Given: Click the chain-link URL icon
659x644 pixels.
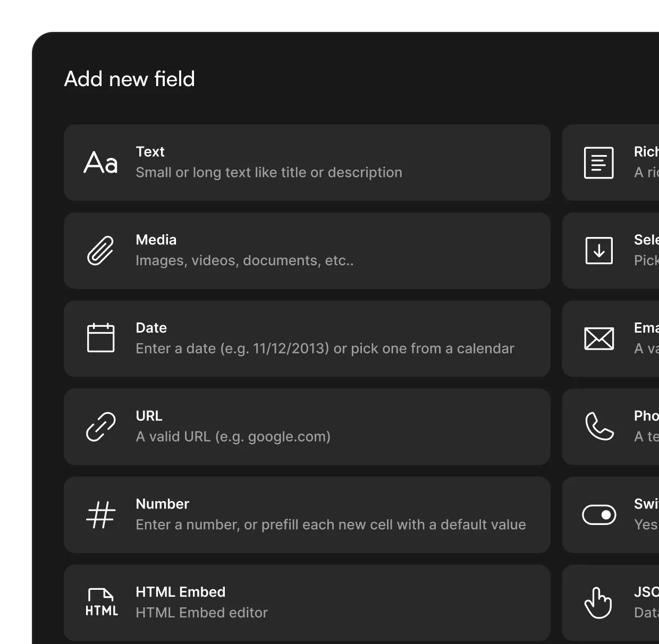Looking at the screenshot, I should point(100,426).
